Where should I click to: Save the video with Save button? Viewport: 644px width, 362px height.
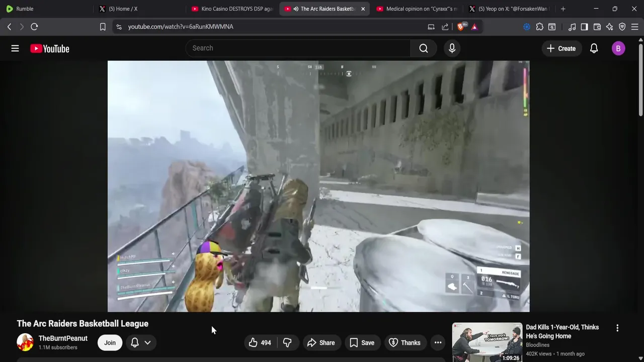point(362,343)
